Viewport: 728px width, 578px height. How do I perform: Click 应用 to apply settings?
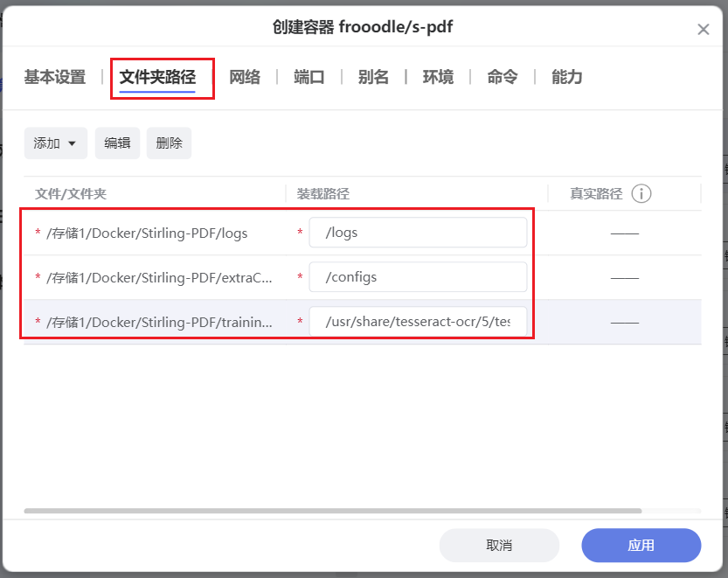pos(641,545)
